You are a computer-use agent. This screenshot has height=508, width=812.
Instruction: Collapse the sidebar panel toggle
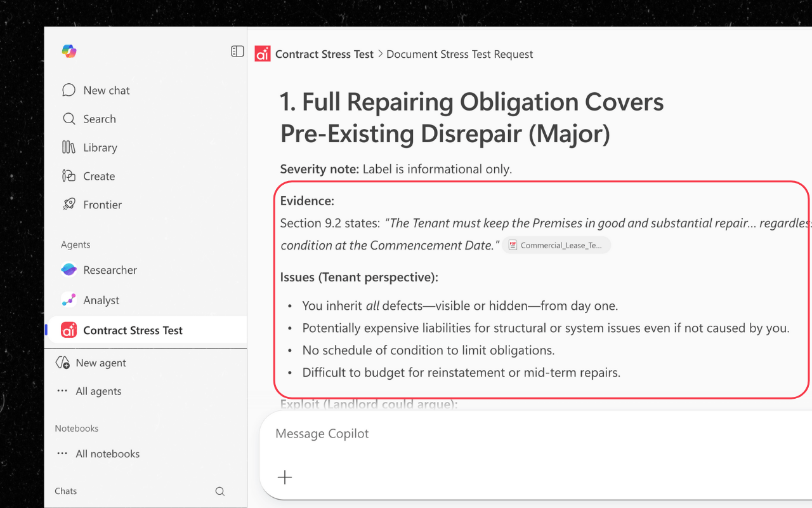pyautogui.click(x=237, y=51)
